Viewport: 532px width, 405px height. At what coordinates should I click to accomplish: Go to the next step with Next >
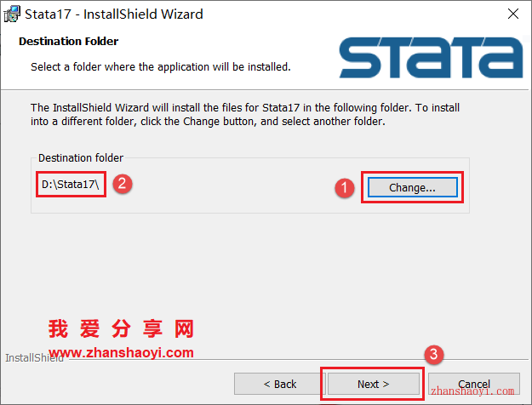pyautogui.click(x=373, y=384)
